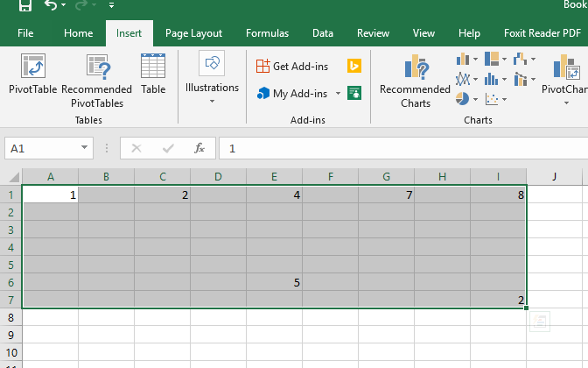Open the Name Box dropdown arrow

click(x=84, y=147)
